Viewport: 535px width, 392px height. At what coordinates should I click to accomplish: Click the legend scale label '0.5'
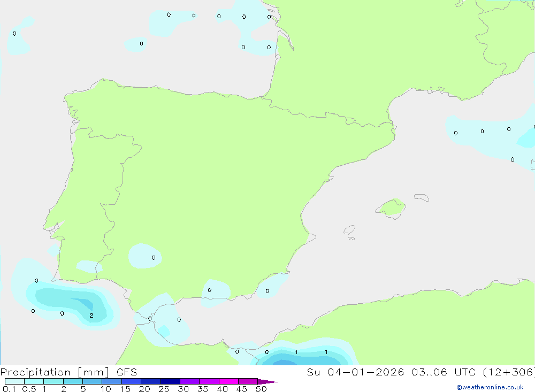(29, 389)
